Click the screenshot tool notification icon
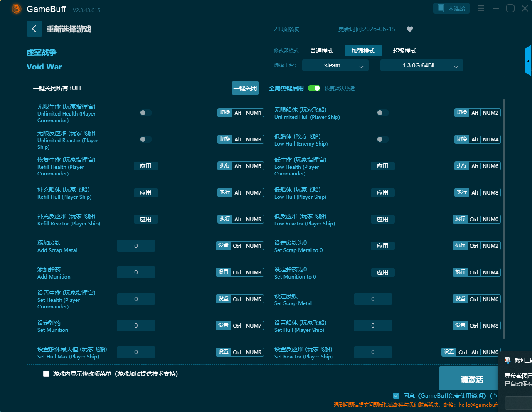The width and height of the screenshot is (532, 412). point(507,360)
